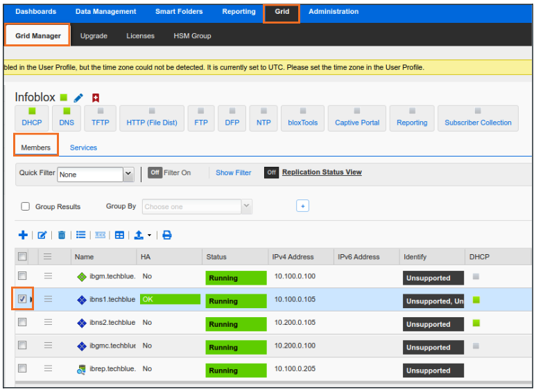Open the dropdown arrow next to Export icon
Image resolution: width=536 pixels, height=392 pixels.
pyautogui.click(x=148, y=236)
